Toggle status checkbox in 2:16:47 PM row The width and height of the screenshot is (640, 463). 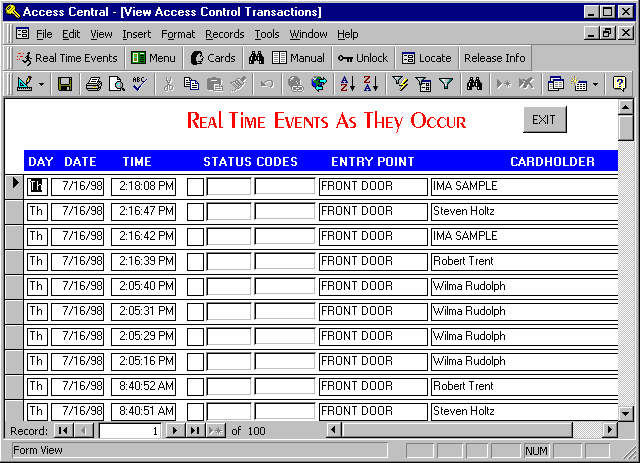point(195,211)
